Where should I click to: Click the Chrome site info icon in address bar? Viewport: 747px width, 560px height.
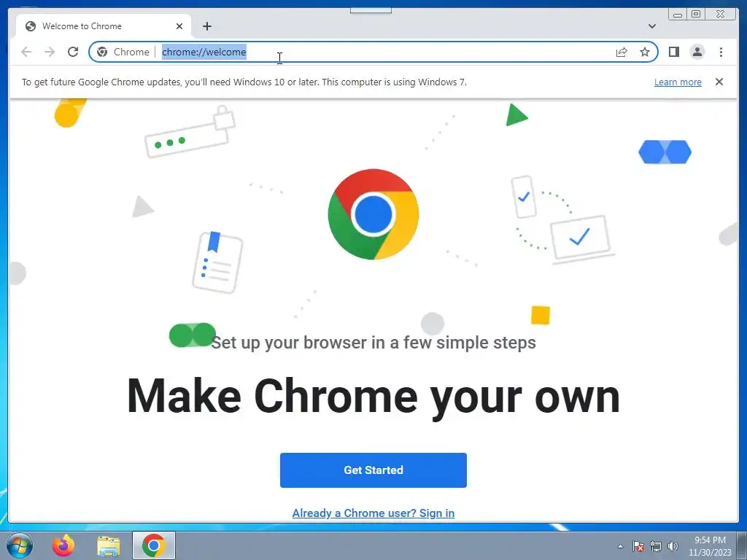coord(102,52)
